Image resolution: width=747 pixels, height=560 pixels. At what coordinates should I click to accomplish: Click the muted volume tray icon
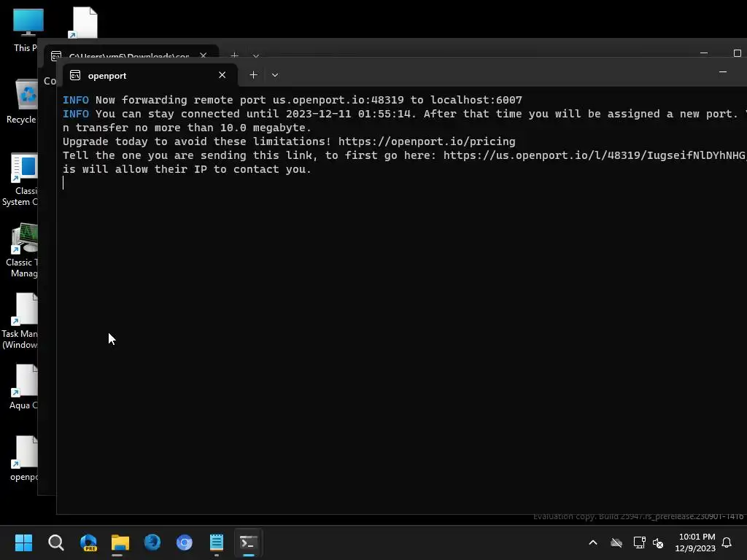click(658, 542)
